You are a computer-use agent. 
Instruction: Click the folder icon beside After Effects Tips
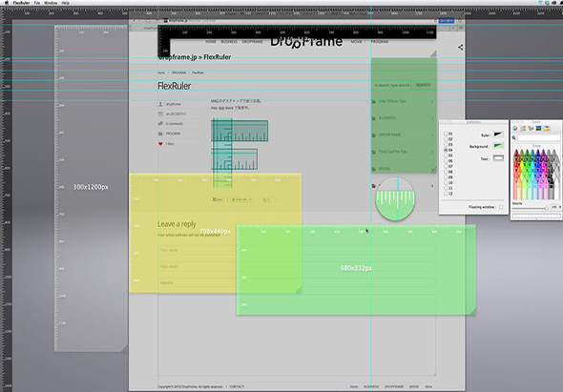pos(374,102)
